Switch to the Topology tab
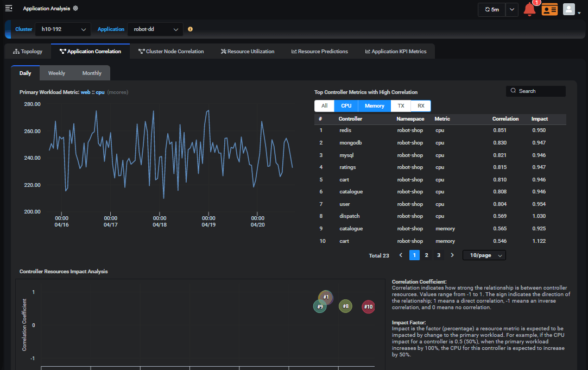This screenshot has height=370, width=588. click(x=28, y=52)
